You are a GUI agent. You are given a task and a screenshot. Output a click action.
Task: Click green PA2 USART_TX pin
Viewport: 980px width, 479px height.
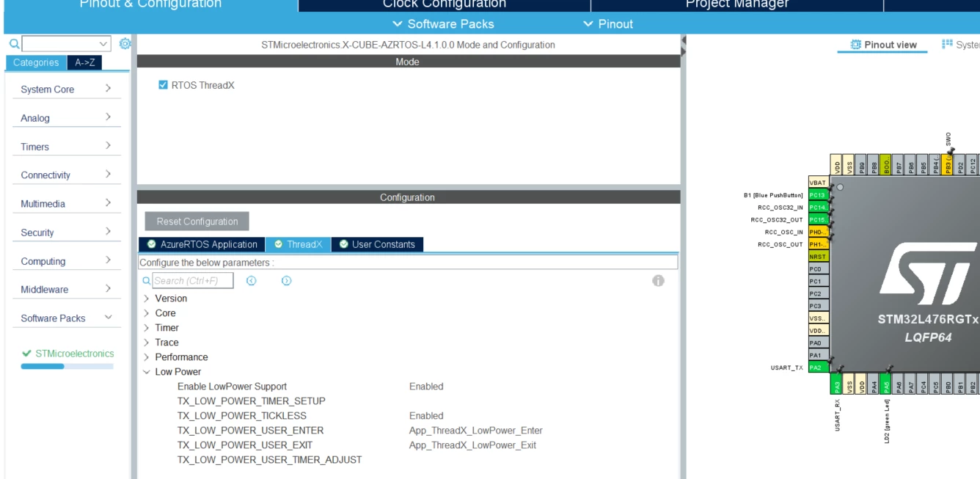(x=816, y=368)
